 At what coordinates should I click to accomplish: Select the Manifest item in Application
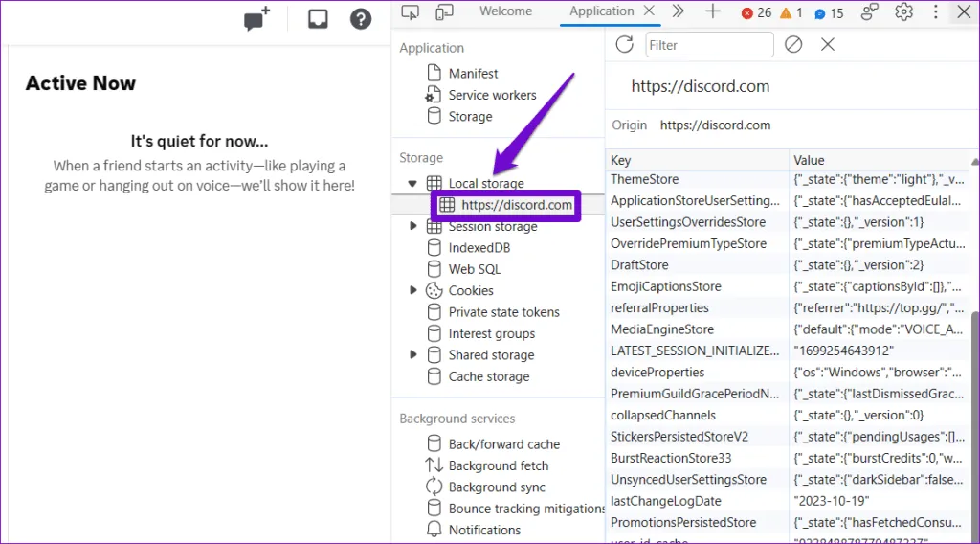click(473, 73)
